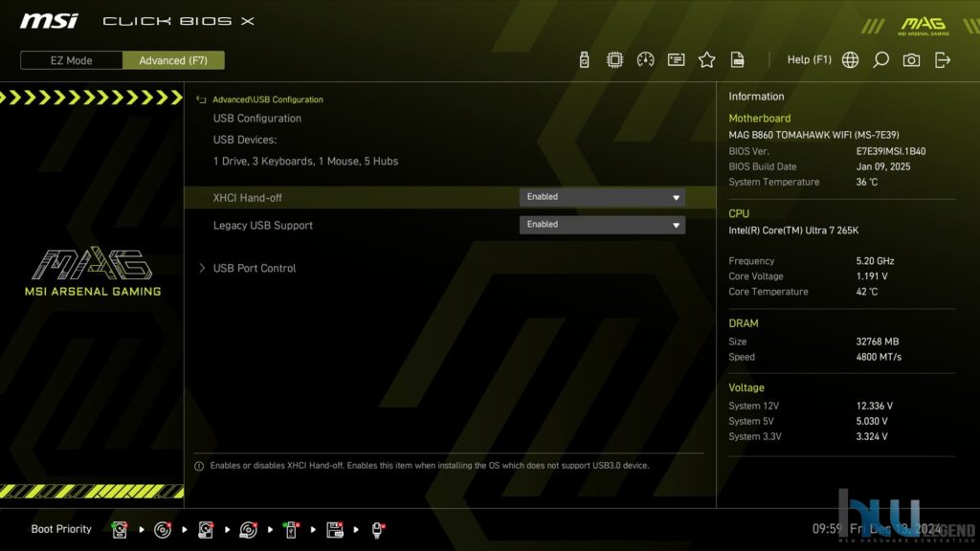Open Favorites with the star icon
Screen dimensions: 980x551
[x=707, y=60]
